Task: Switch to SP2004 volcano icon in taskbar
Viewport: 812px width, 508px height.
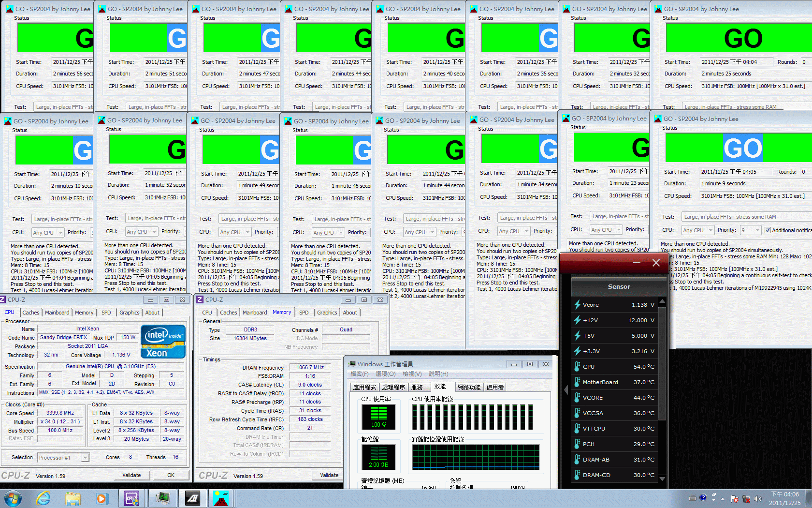Action: pyautogui.click(x=221, y=498)
